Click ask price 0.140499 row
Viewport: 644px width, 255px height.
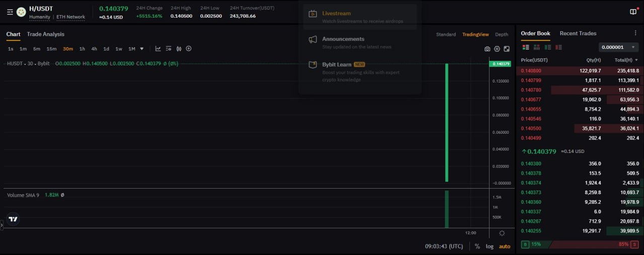(x=580, y=138)
